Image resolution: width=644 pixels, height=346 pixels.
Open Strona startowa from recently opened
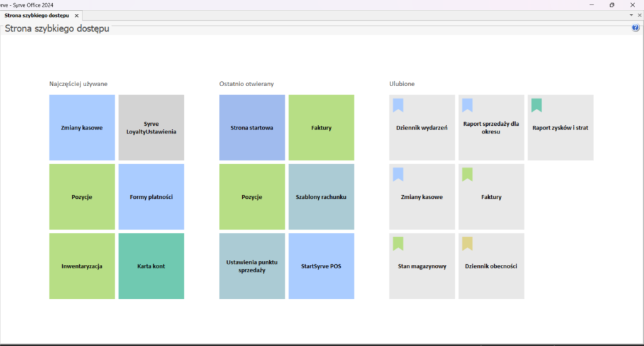tap(252, 128)
